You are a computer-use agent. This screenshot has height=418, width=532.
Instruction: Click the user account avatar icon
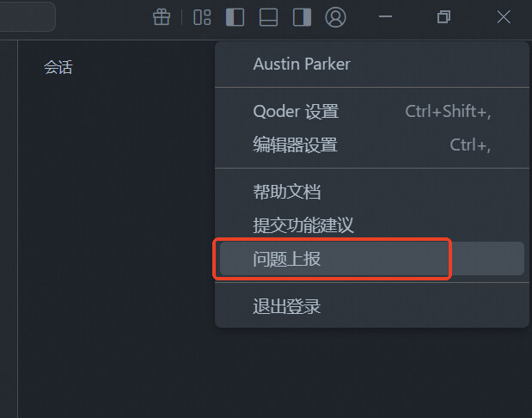(336, 17)
